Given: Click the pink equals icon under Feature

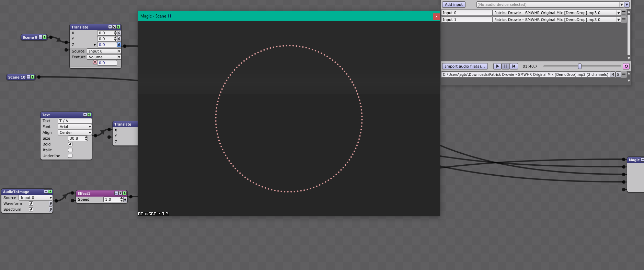Looking at the screenshot, I should tap(95, 62).
